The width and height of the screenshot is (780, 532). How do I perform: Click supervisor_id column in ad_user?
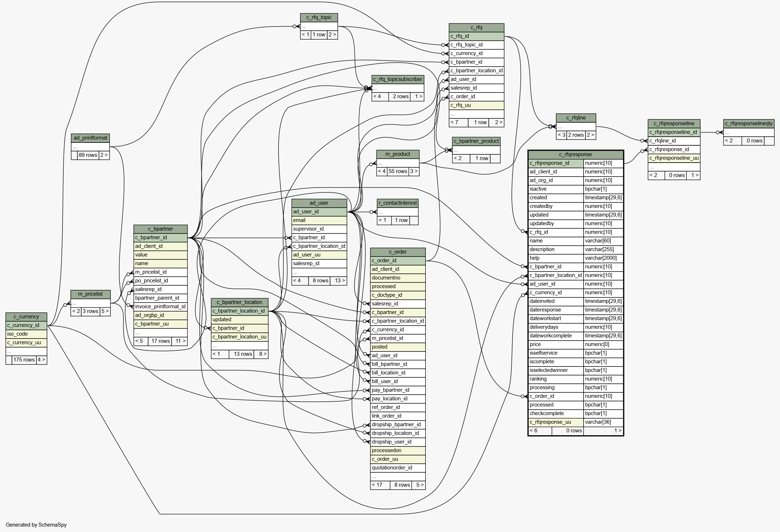pos(319,229)
